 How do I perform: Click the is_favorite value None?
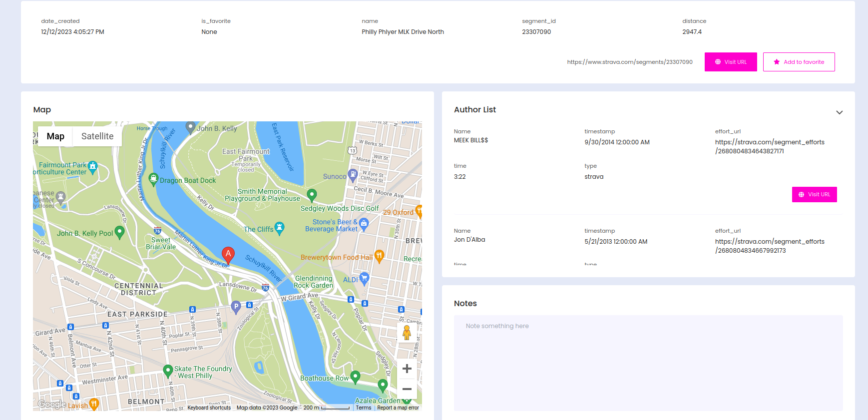pyautogui.click(x=209, y=32)
